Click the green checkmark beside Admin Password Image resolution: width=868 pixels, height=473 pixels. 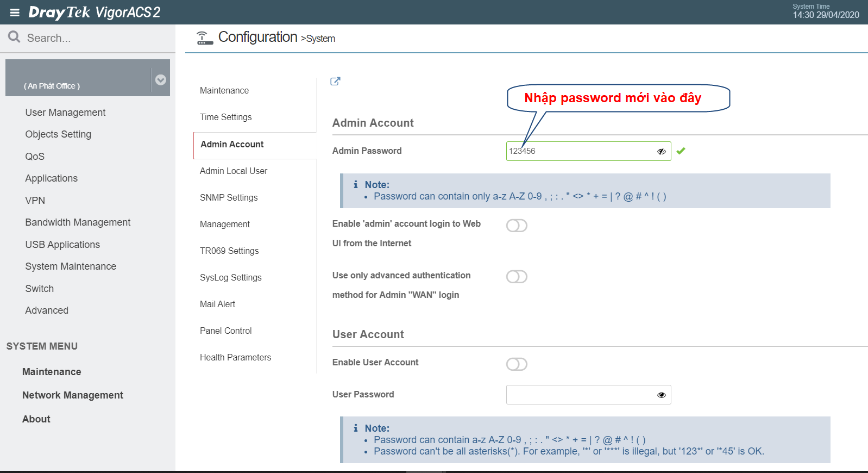click(x=681, y=151)
